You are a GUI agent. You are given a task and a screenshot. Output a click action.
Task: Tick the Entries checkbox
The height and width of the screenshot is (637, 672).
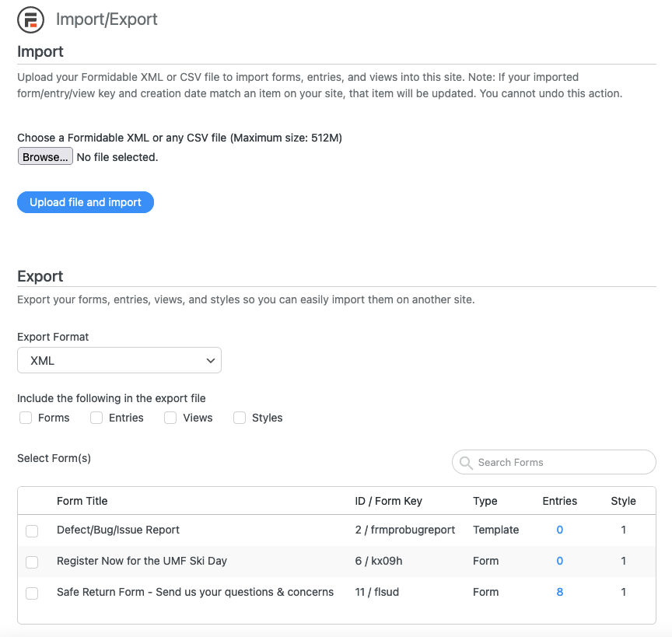point(96,418)
